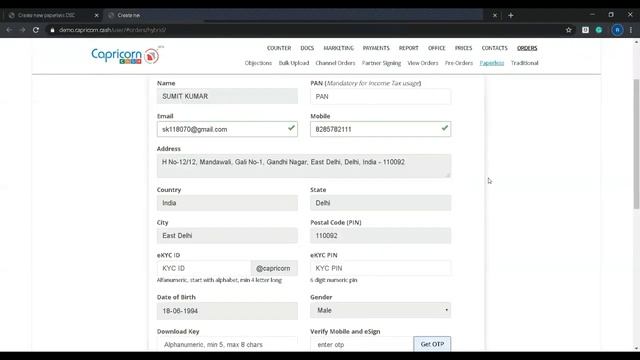Open the Chrome three-dot menu

[x=631, y=30]
